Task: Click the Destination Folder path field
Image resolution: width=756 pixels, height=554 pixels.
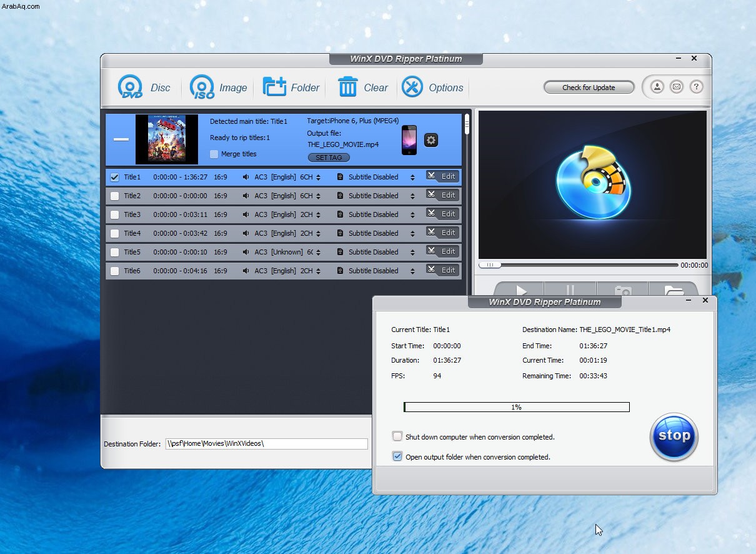Action: tap(267, 444)
